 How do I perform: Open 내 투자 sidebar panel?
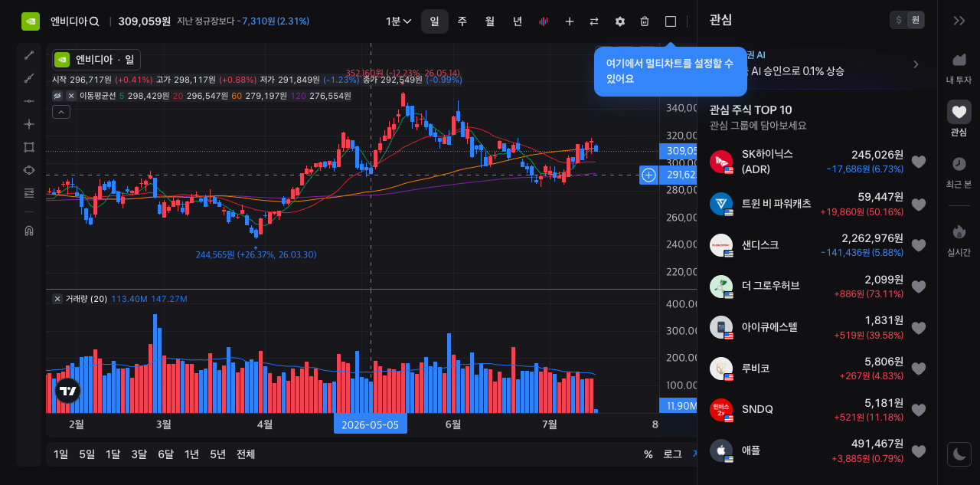pyautogui.click(x=959, y=67)
